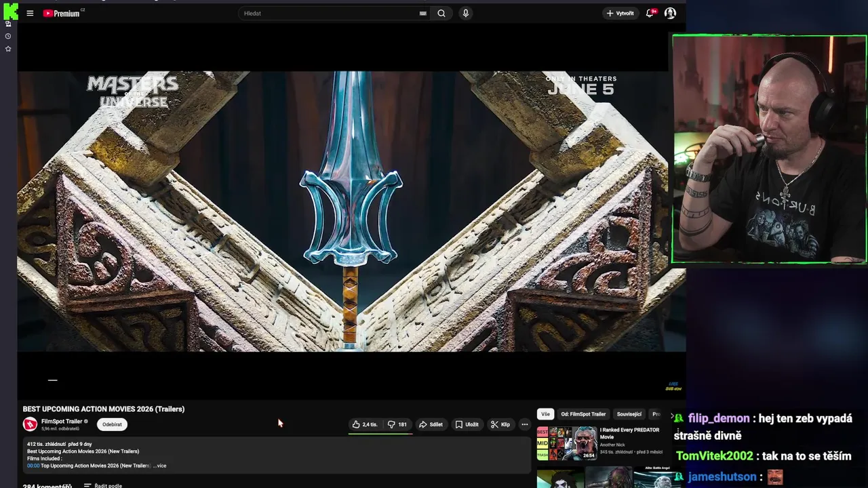Open the on-screen keyboard icon in search
The height and width of the screenshot is (488, 868).
click(423, 13)
